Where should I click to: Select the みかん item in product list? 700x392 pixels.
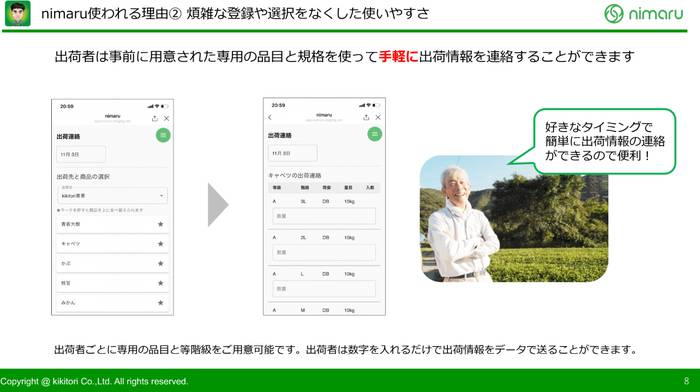pos(112,303)
